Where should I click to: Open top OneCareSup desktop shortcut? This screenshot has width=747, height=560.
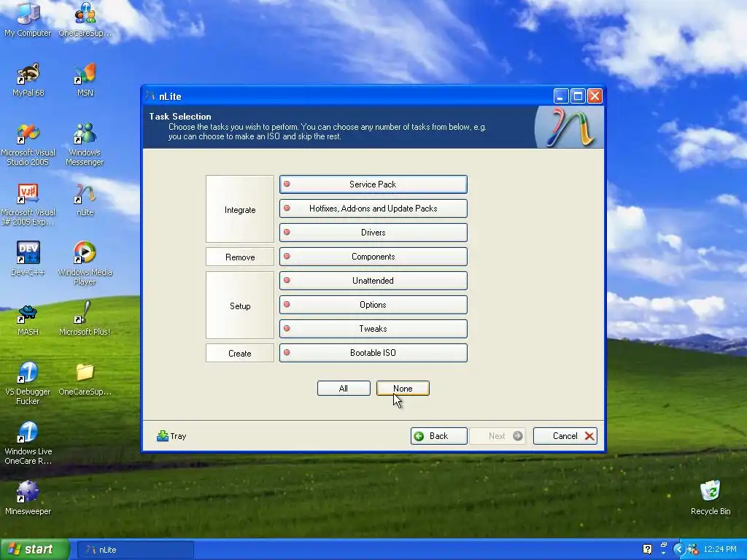click(85, 19)
